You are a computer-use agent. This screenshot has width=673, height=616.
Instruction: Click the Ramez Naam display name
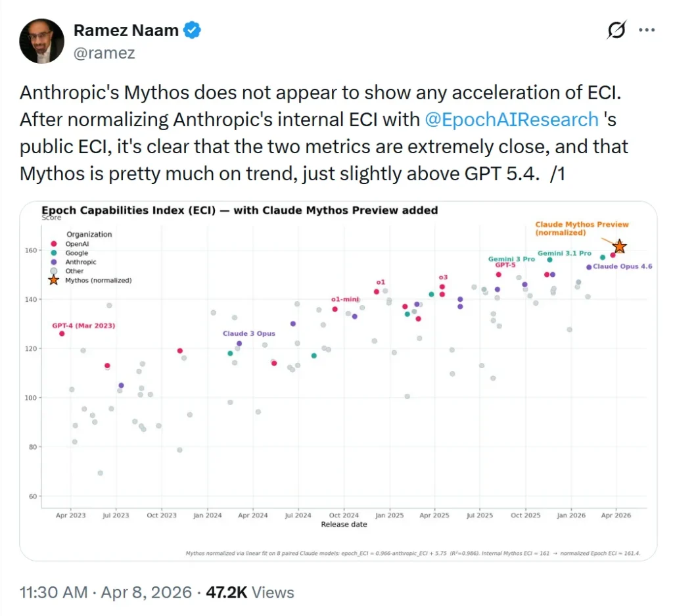(x=126, y=30)
